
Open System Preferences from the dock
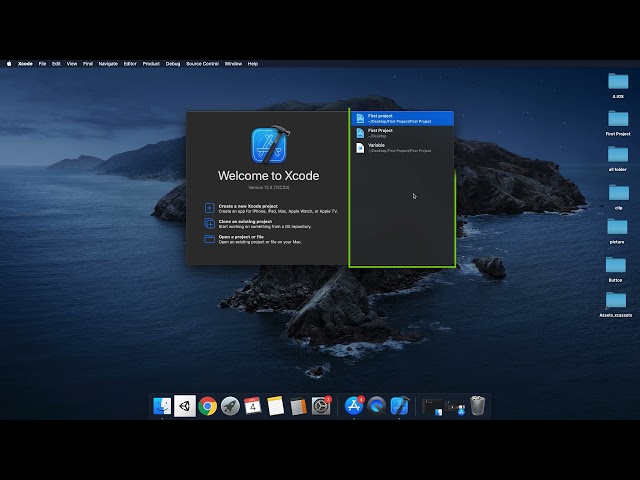[x=321, y=406]
